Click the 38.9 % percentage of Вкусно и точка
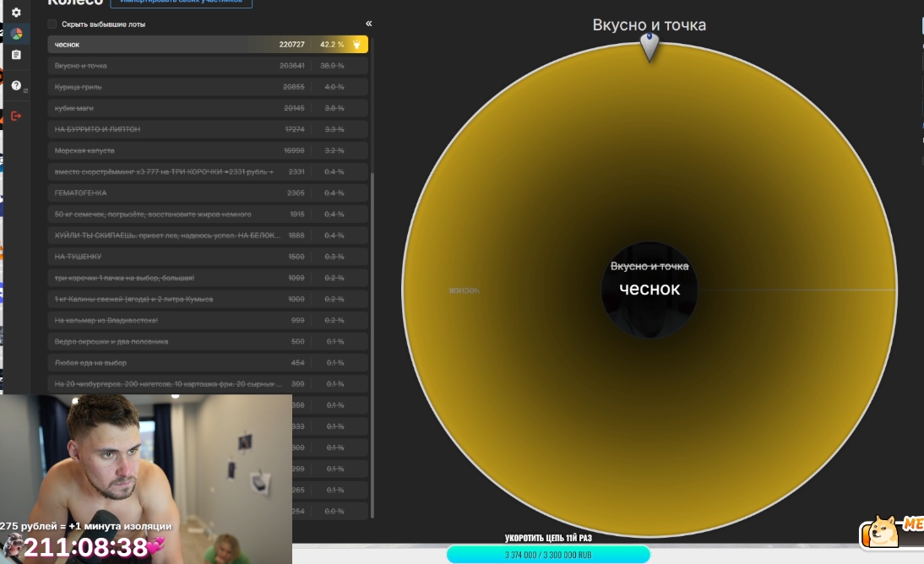Screen dimensions: 924x564 [332, 65]
